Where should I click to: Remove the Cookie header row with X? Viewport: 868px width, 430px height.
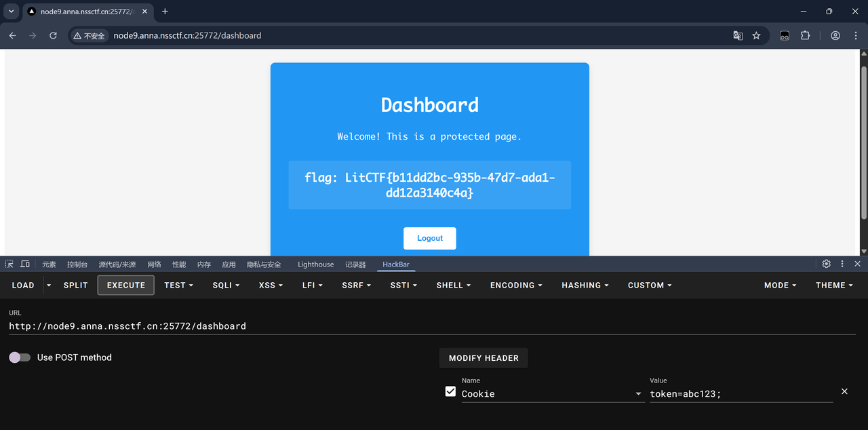(844, 391)
